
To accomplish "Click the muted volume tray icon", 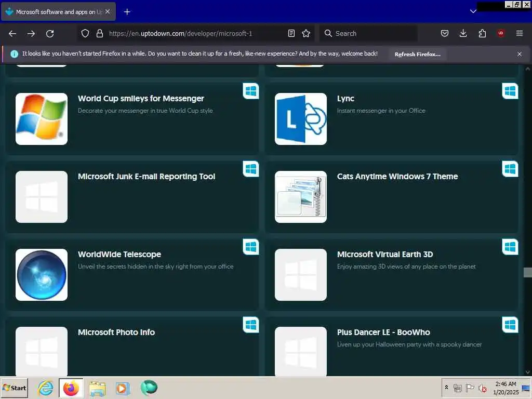I will [x=482, y=388].
